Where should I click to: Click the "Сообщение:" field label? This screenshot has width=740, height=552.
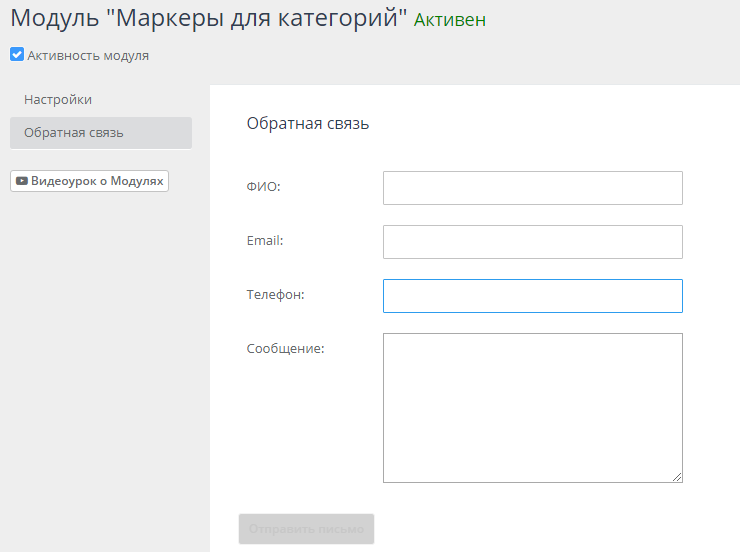click(x=285, y=348)
